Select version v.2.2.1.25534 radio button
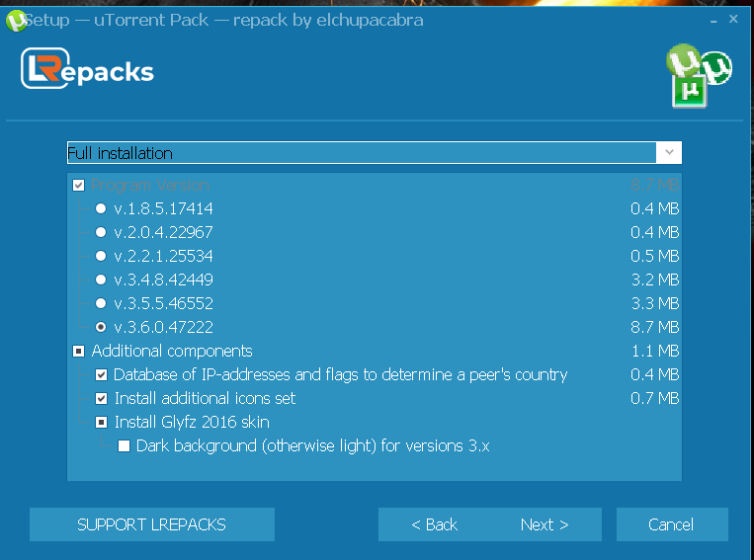The height and width of the screenshot is (560, 754). 101,256
